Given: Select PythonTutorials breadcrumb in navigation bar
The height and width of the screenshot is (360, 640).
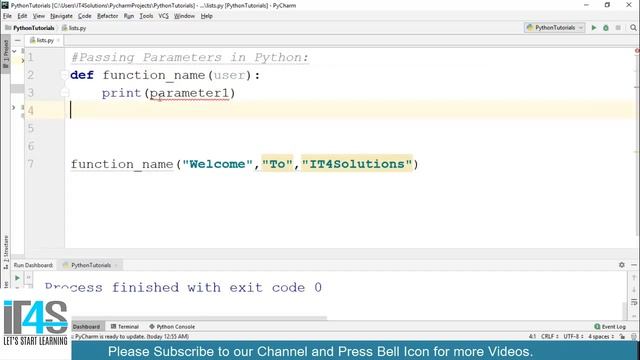Looking at the screenshot, I should coord(30,28).
